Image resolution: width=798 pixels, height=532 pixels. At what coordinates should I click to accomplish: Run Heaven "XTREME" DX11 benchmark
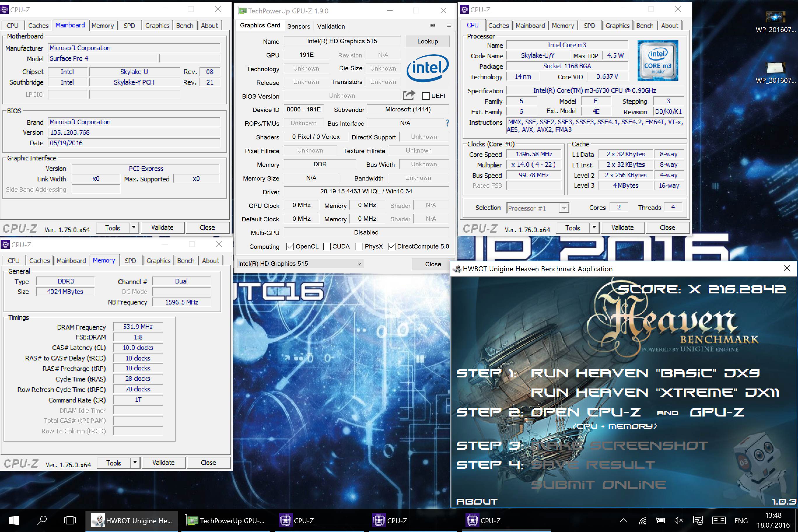tap(655, 393)
